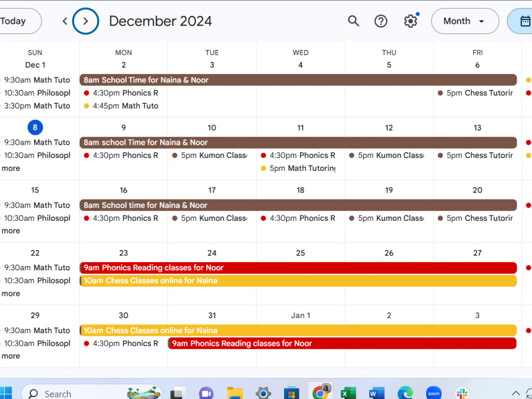Click the taskbar Search box
Viewport: 532px width, 399px height.
pos(92,394)
